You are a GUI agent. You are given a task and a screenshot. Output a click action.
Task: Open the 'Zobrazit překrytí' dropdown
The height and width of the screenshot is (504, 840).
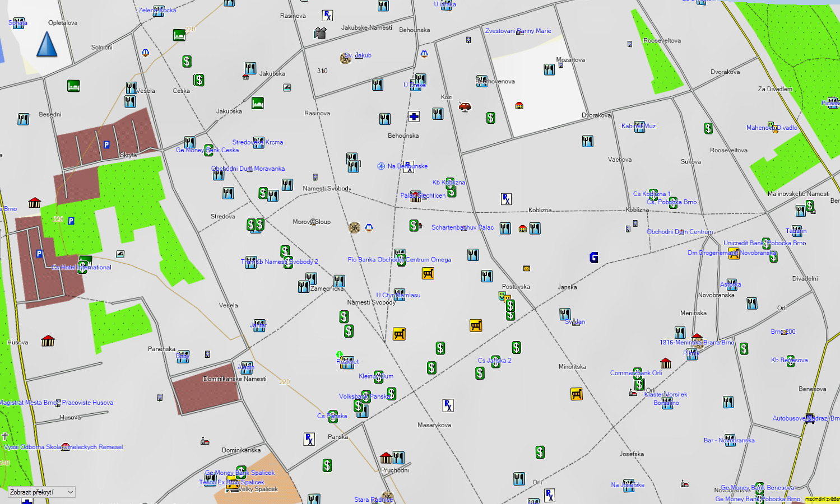[x=42, y=492]
